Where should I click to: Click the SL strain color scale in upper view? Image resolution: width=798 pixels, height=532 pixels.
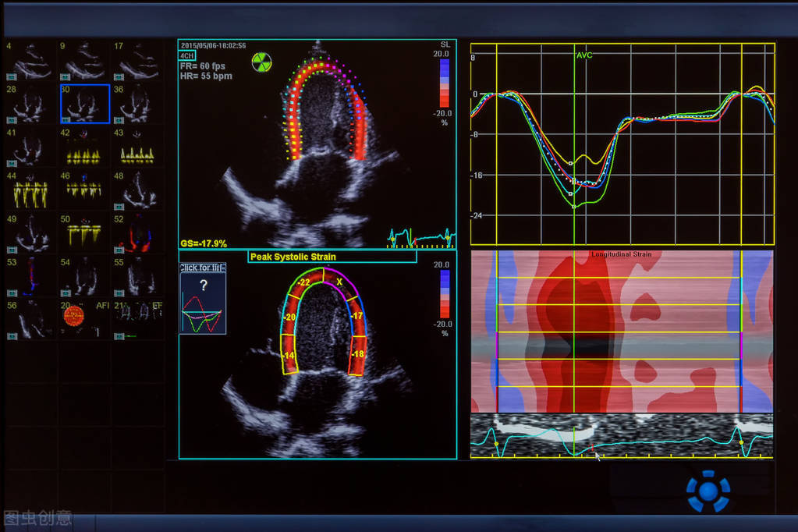point(444,82)
